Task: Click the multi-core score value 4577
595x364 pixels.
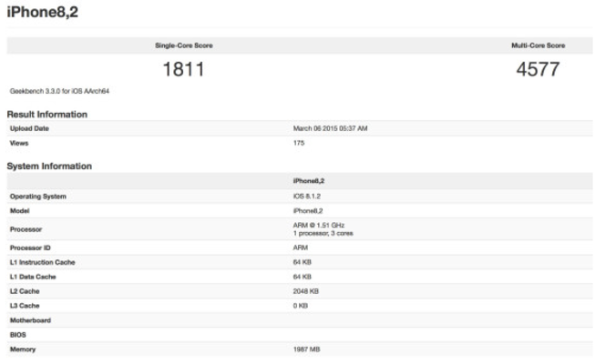Action: coord(539,69)
